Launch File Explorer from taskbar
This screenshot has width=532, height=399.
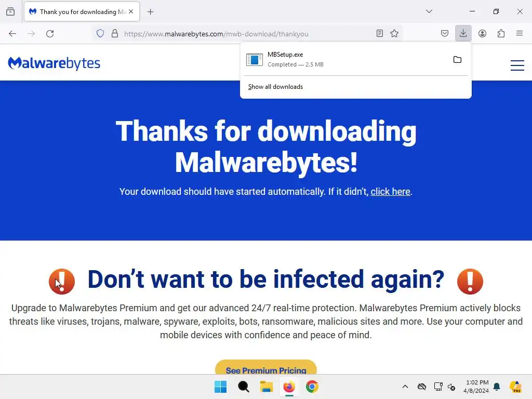(267, 387)
